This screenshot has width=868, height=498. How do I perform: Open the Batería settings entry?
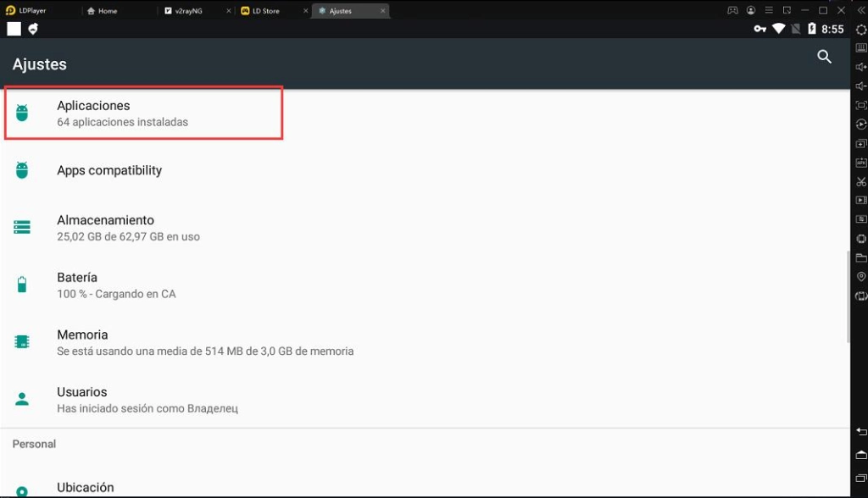tap(426, 285)
